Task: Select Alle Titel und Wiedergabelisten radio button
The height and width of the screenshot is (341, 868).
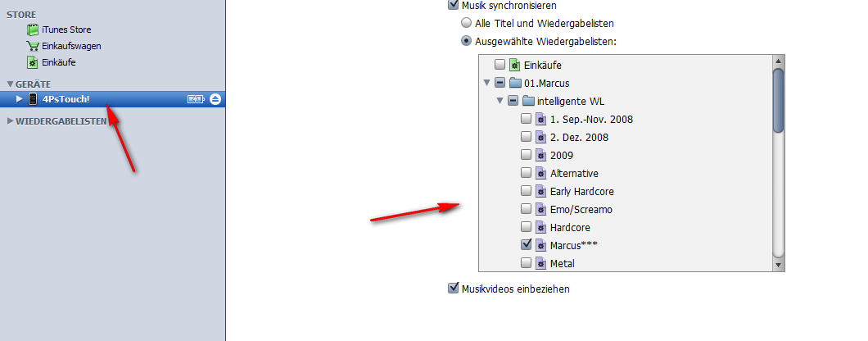Action: 467,23
